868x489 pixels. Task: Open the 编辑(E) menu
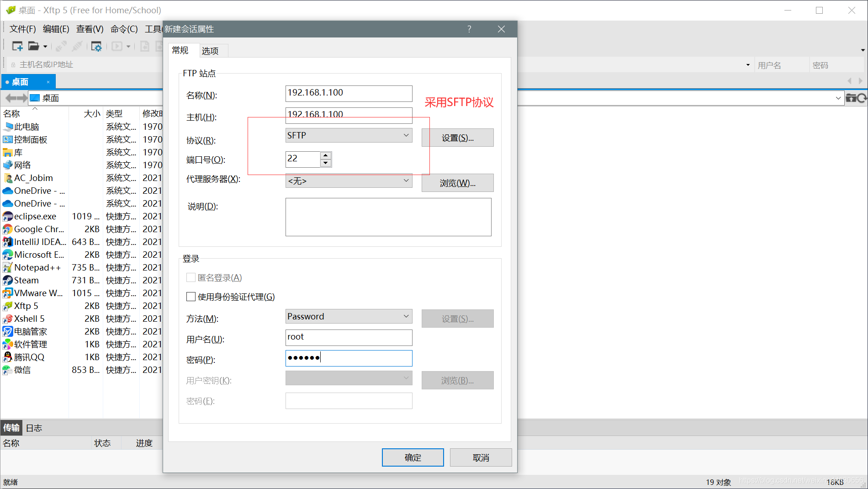tap(56, 29)
